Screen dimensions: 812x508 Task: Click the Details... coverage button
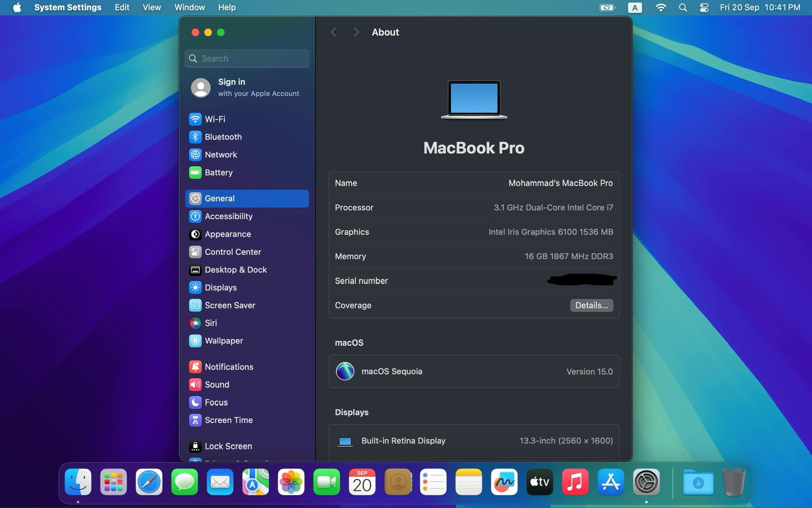coord(592,305)
